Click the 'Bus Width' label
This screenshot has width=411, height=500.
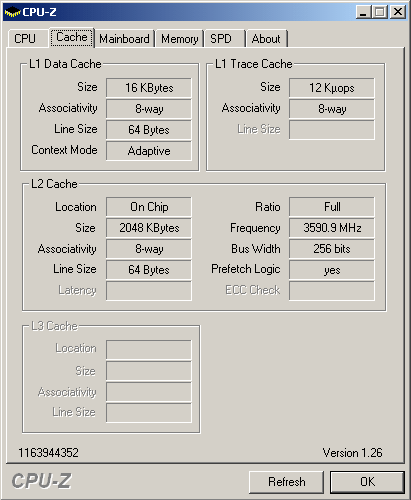pos(256,249)
